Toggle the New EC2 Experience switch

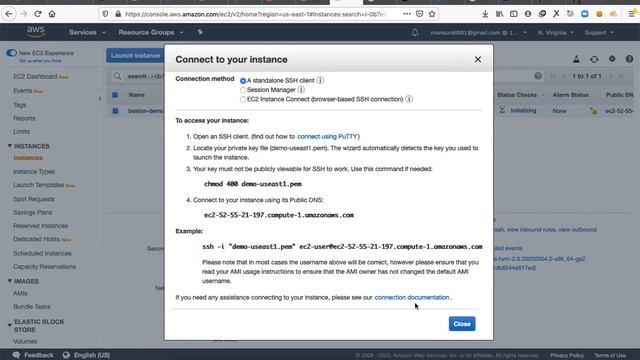point(11,53)
